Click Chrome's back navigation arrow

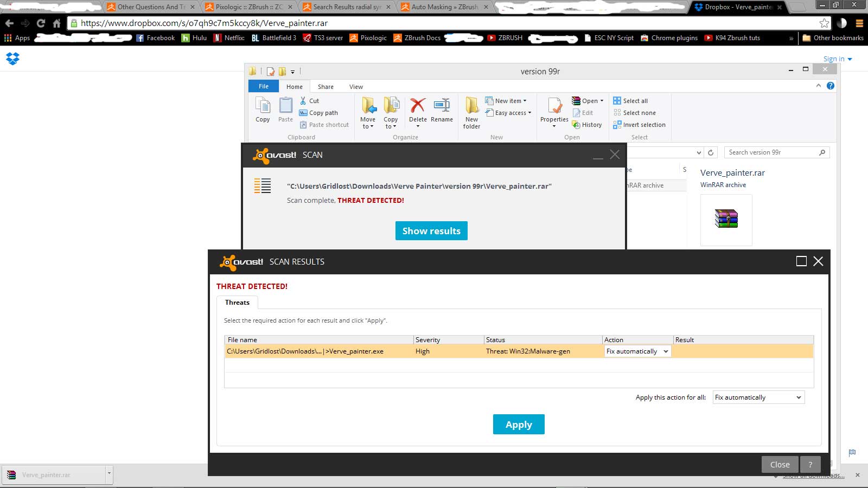click(x=9, y=23)
